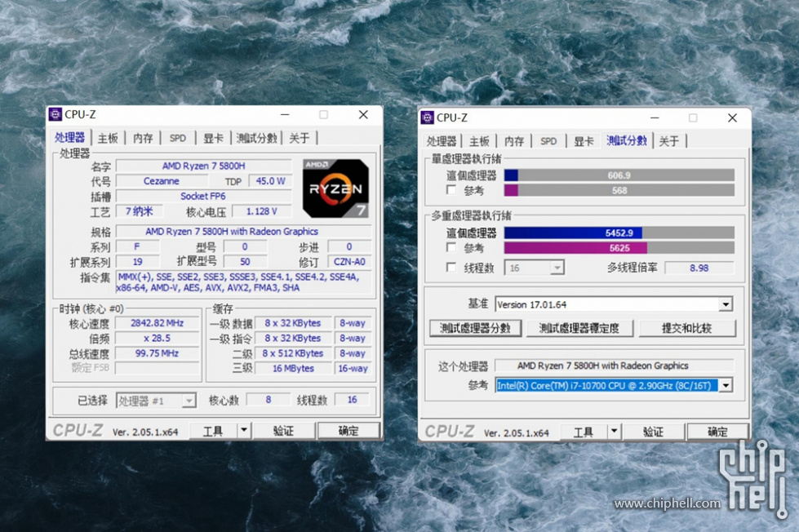
Task: Start 測試處理器分數 benchmark
Action: 476,328
